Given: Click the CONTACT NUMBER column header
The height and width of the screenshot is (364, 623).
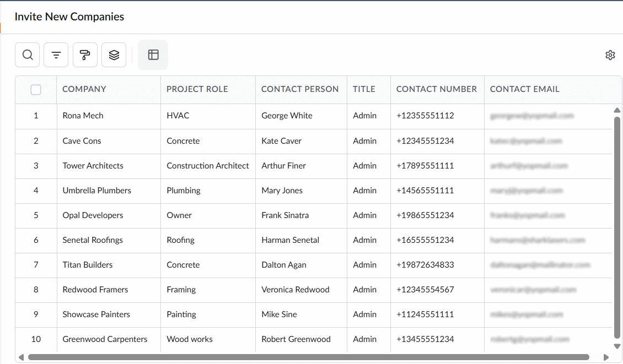Looking at the screenshot, I should coord(436,89).
